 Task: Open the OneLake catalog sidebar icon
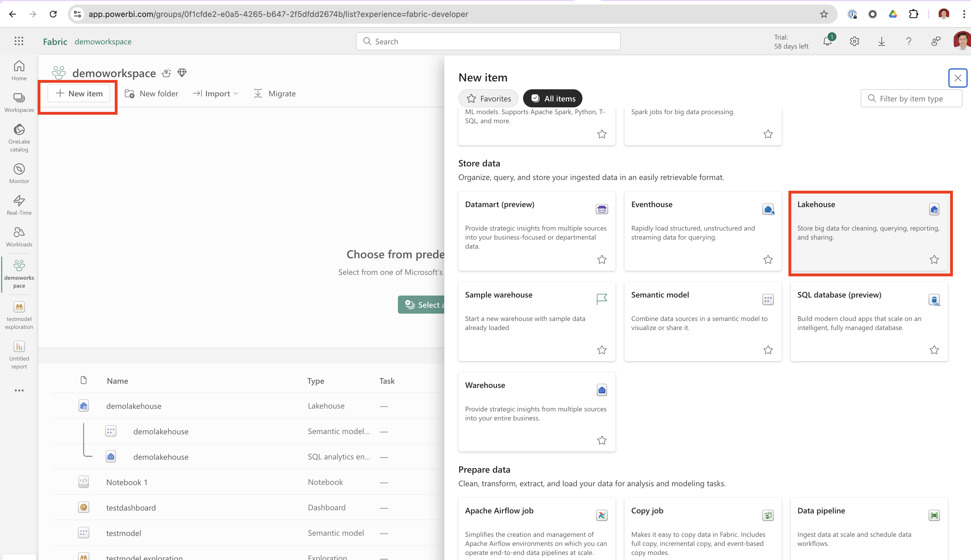pos(19,137)
